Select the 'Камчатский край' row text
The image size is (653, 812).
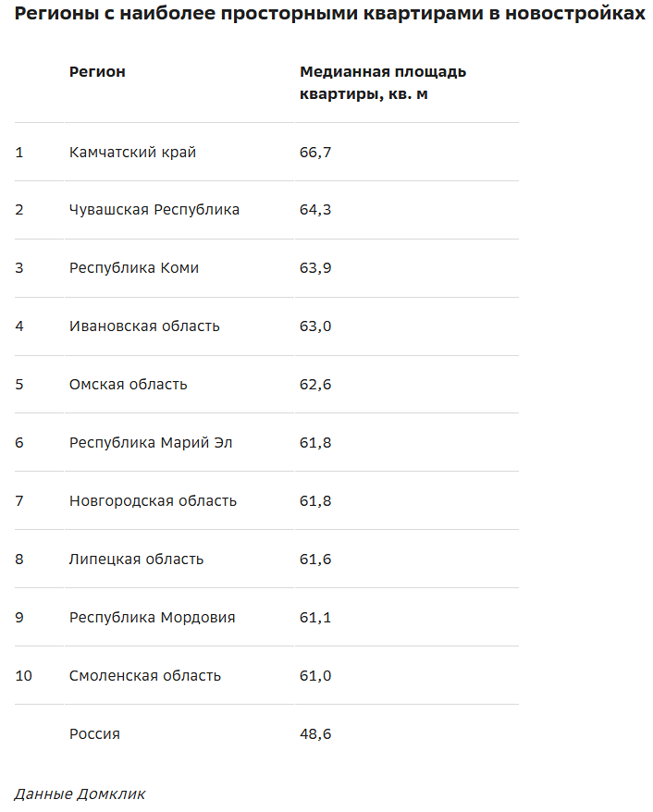[x=132, y=152]
